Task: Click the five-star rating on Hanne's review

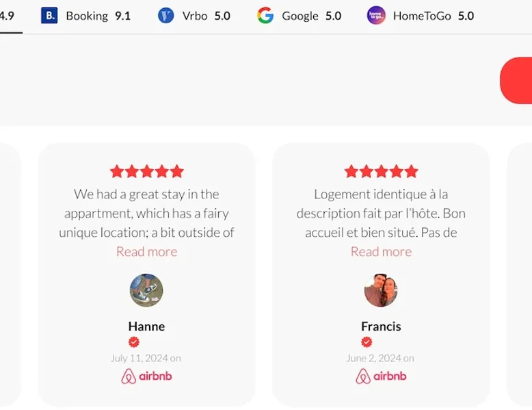Action: point(146,171)
